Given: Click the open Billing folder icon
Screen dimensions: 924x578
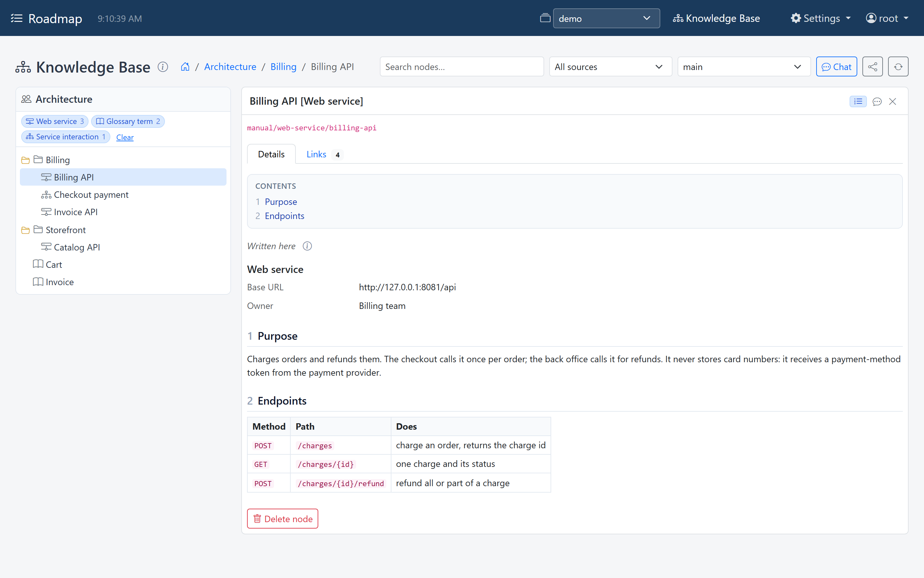Looking at the screenshot, I should tap(26, 160).
